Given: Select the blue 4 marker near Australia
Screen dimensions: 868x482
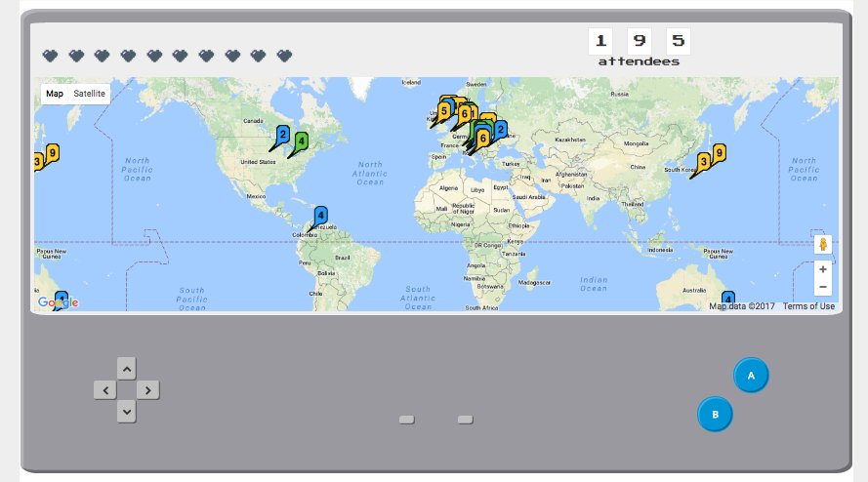Looking at the screenshot, I should pos(728,301).
